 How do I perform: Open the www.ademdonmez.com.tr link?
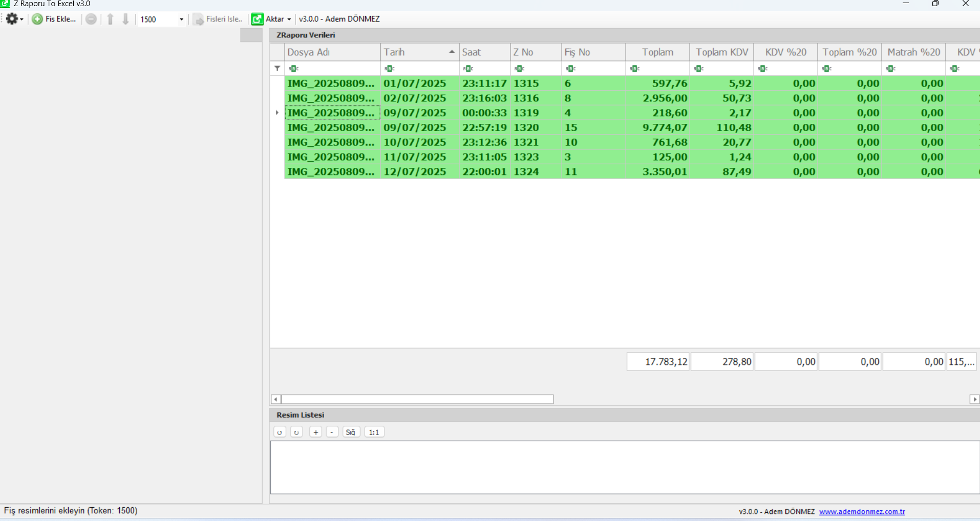click(862, 512)
